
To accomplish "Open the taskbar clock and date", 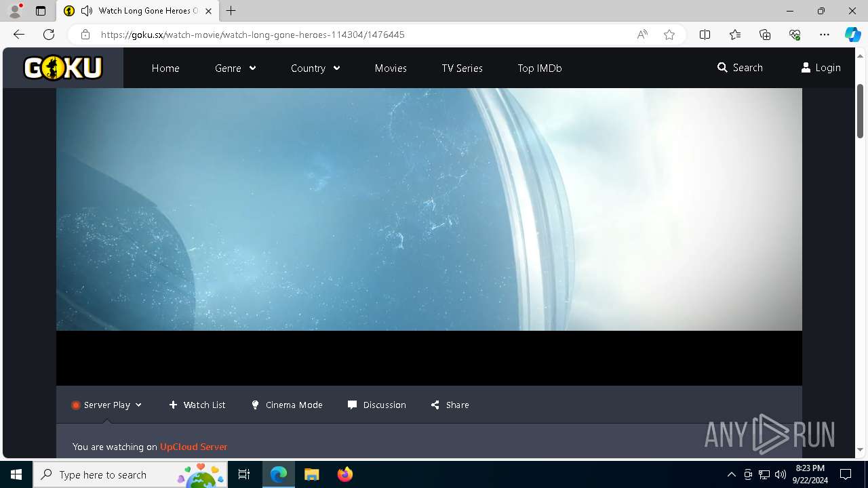I will (810, 474).
